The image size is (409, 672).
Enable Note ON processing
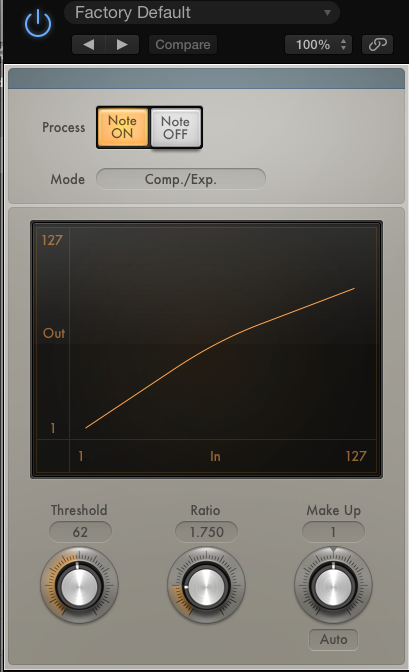(x=123, y=127)
